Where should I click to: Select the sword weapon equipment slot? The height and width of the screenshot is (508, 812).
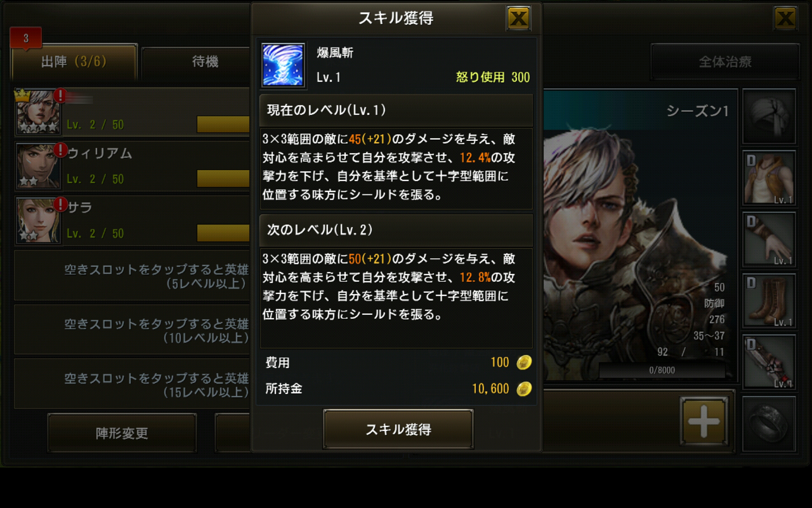click(x=769, y=362)
